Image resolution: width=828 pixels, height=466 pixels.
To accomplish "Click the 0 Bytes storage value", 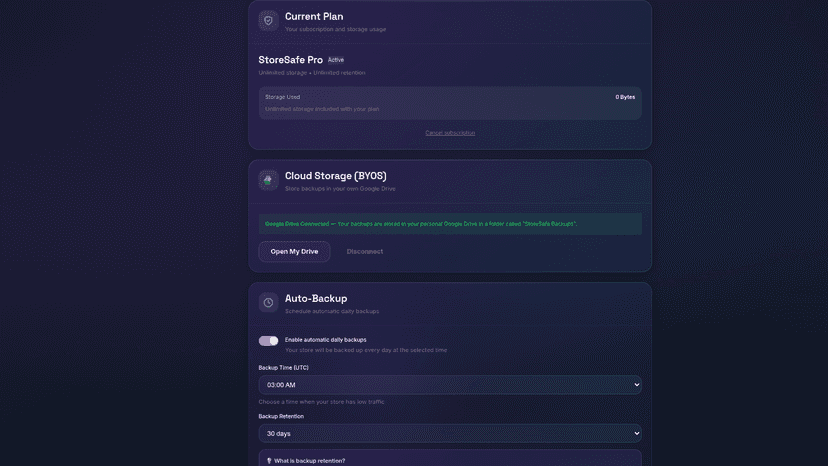I will [625, 97].
